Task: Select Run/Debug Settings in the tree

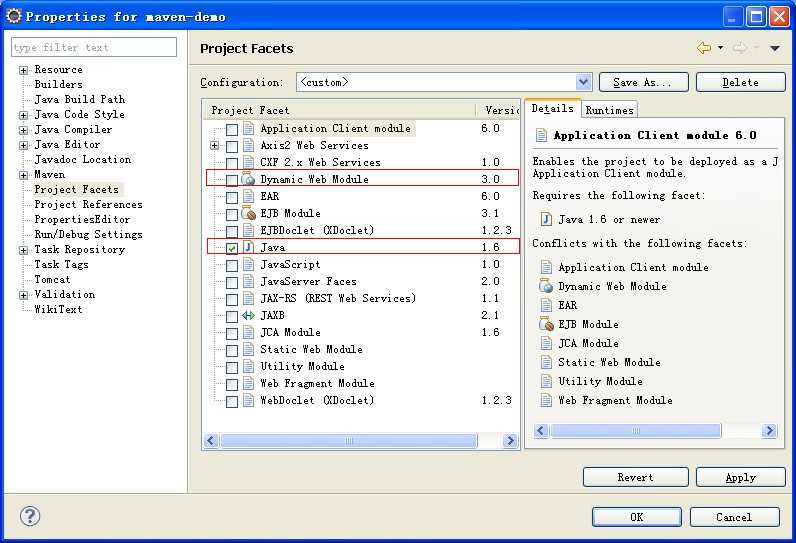Action: 88,234
